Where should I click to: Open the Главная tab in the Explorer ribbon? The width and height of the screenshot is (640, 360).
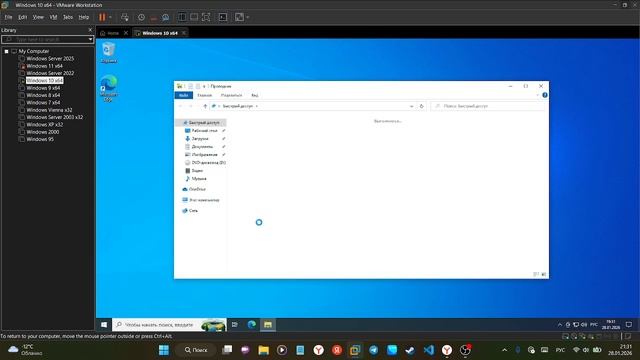point(204,95)
